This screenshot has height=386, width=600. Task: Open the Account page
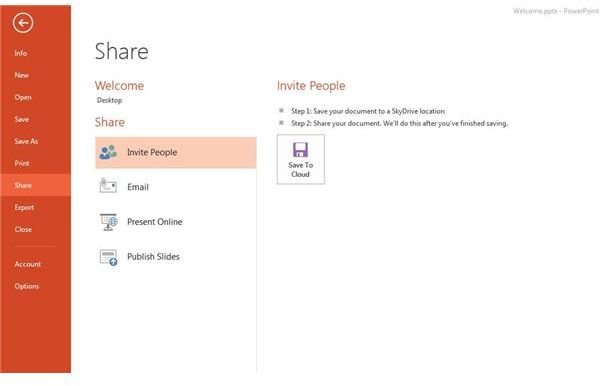[28, 264]
